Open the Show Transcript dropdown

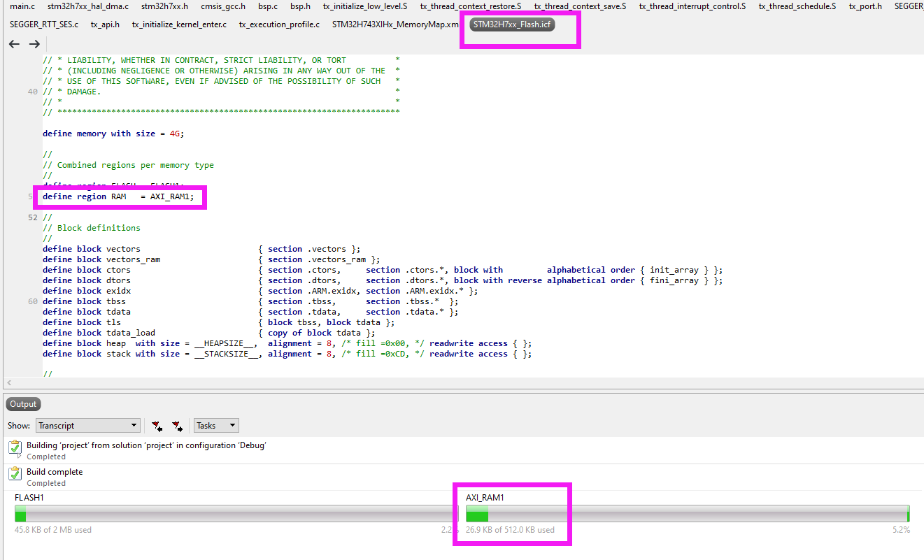[x=88, y=425]
